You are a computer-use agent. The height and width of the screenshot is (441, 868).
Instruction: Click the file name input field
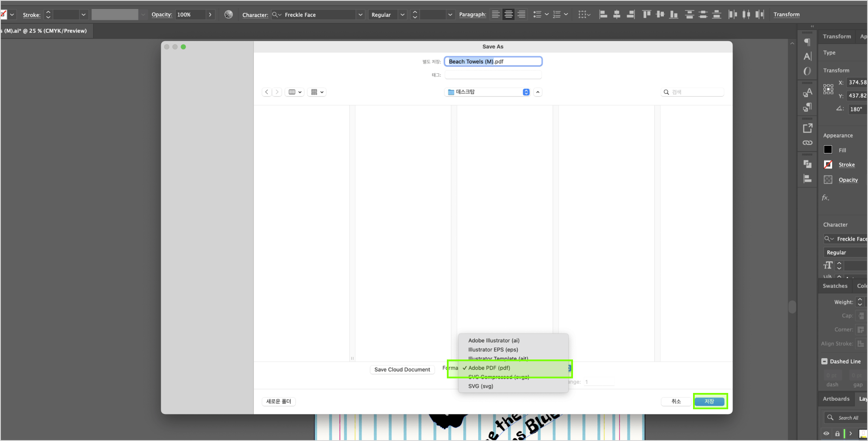tap(493, 61)
